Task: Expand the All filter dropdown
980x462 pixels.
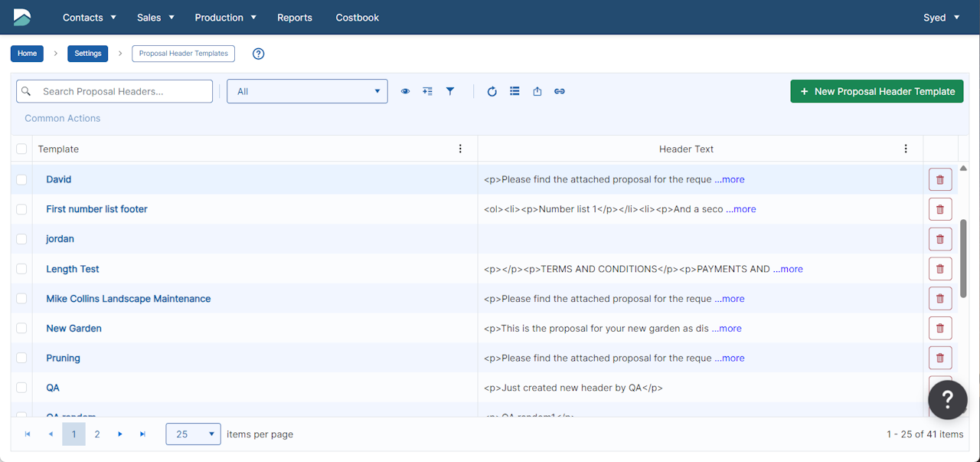Action: pos(307,91)
